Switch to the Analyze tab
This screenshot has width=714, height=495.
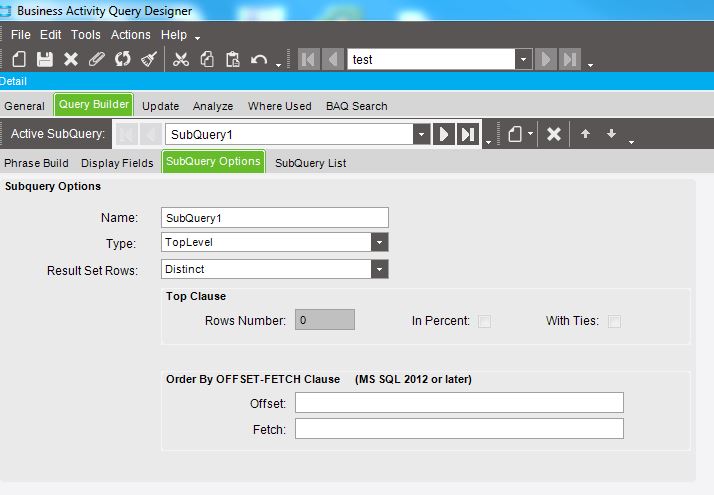pos(213,106)
